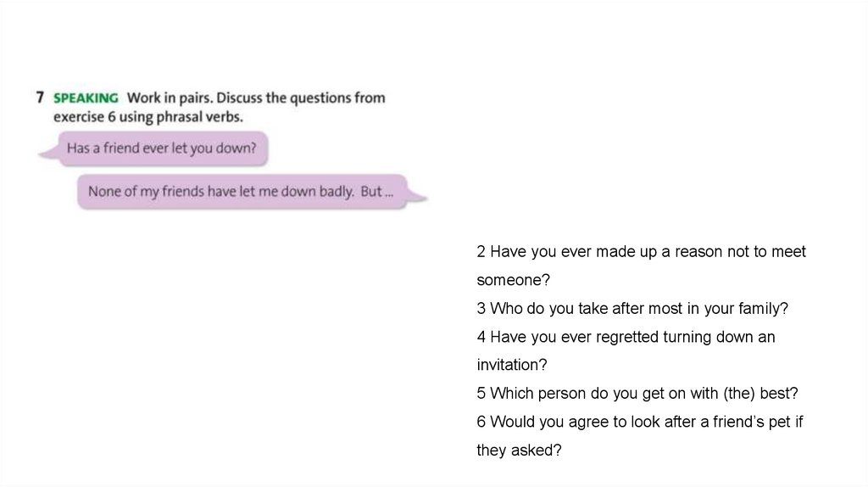Select question 3 about who you take after
The width and height of the screenshot is (868, 487).
(632, 309)
